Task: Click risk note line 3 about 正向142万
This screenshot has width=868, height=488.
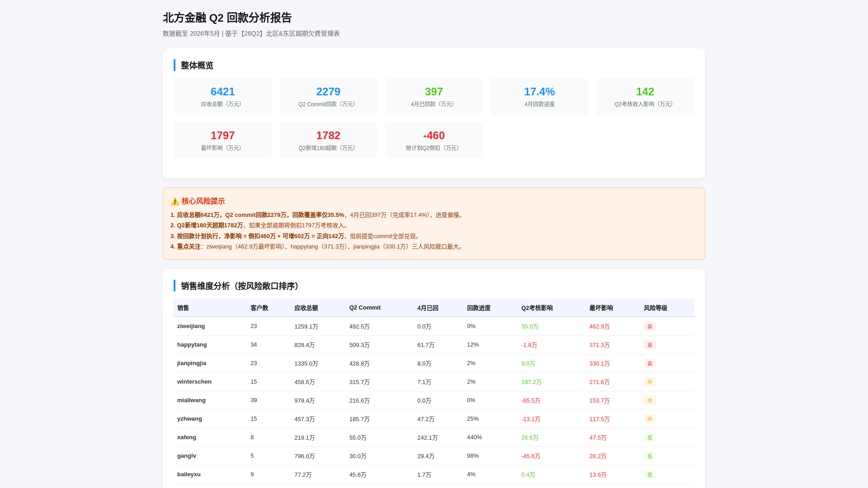Action: 296,236
